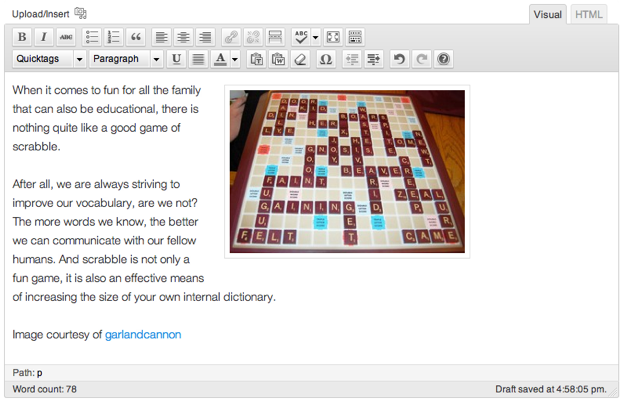Insert the More tag
The image size is (624, 402).
point(275,37)
